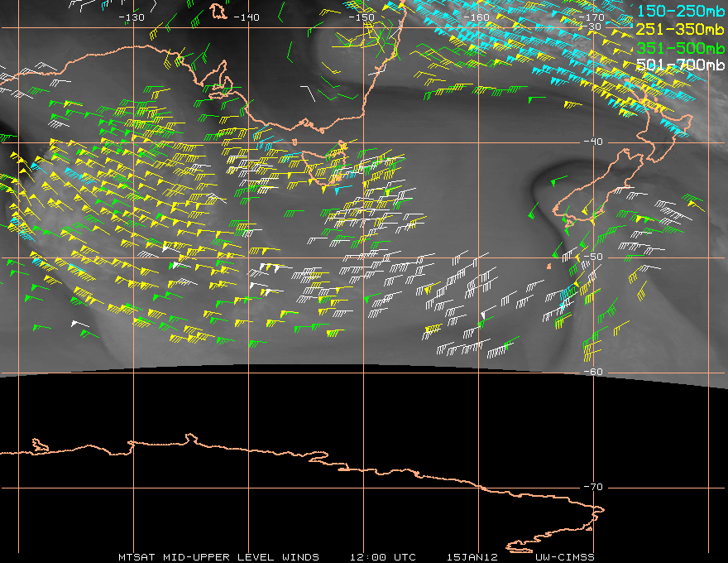Click the 251-350mb yellow legend label
The height and width of the screenshot is (563, 728).
[680, 30]
